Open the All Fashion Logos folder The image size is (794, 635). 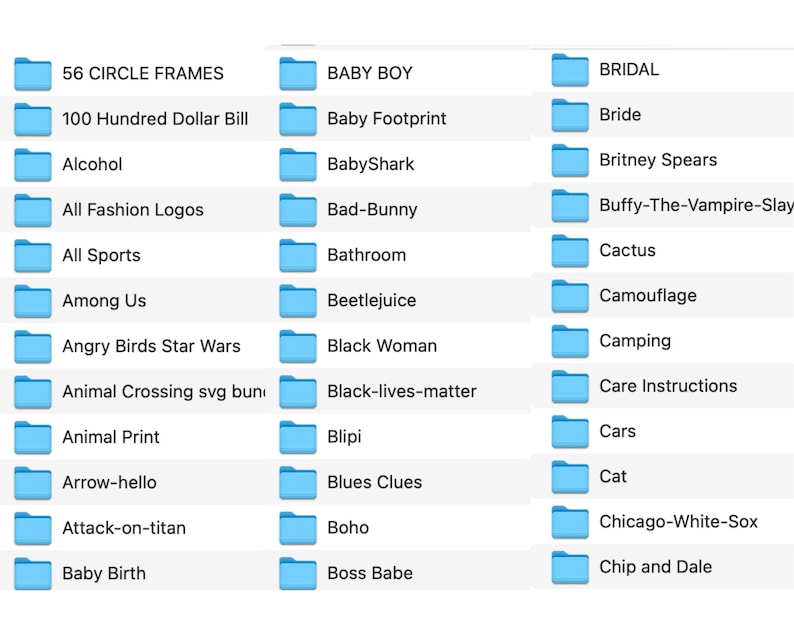pos(133,210)
